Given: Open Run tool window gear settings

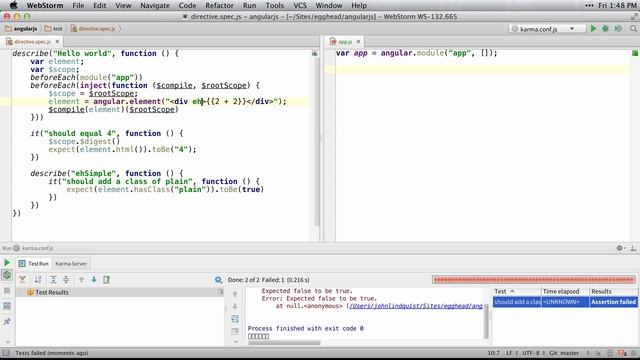Looking at the screenshot, I should point(620,248).
